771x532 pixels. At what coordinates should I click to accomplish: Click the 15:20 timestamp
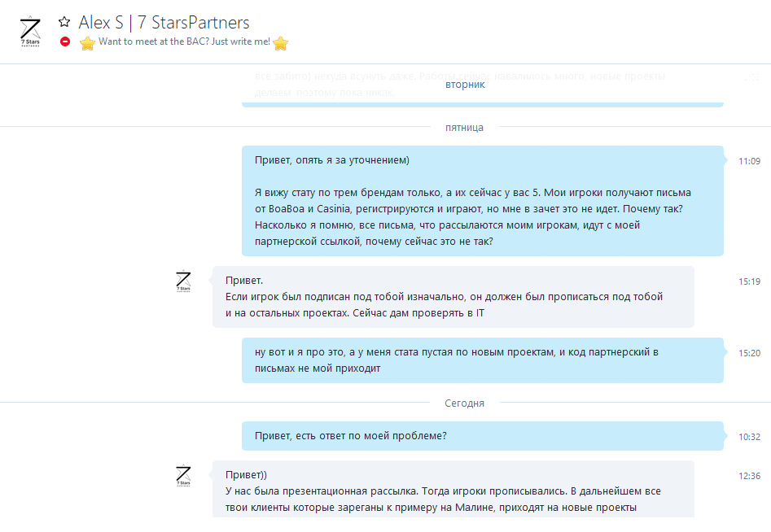click(x=749, y=353)
